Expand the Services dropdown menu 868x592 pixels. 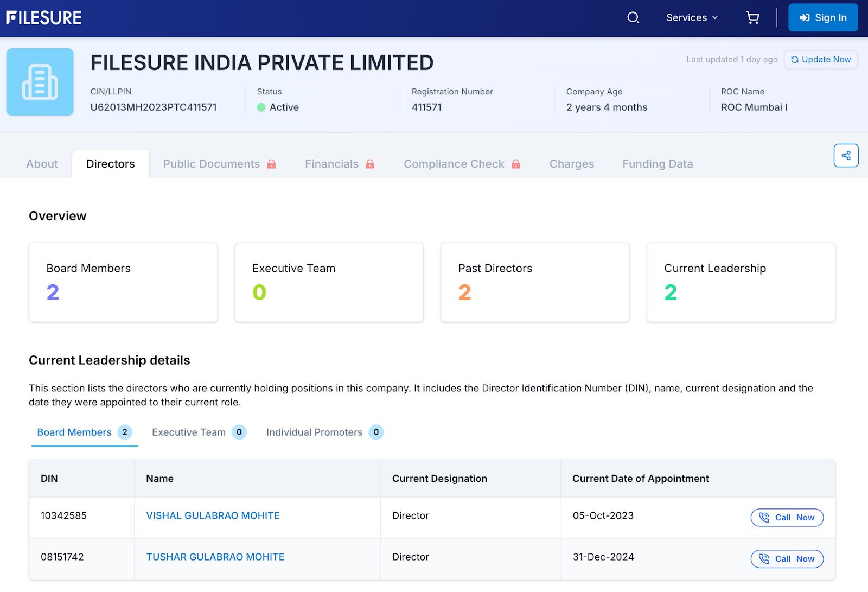[692, 18]
